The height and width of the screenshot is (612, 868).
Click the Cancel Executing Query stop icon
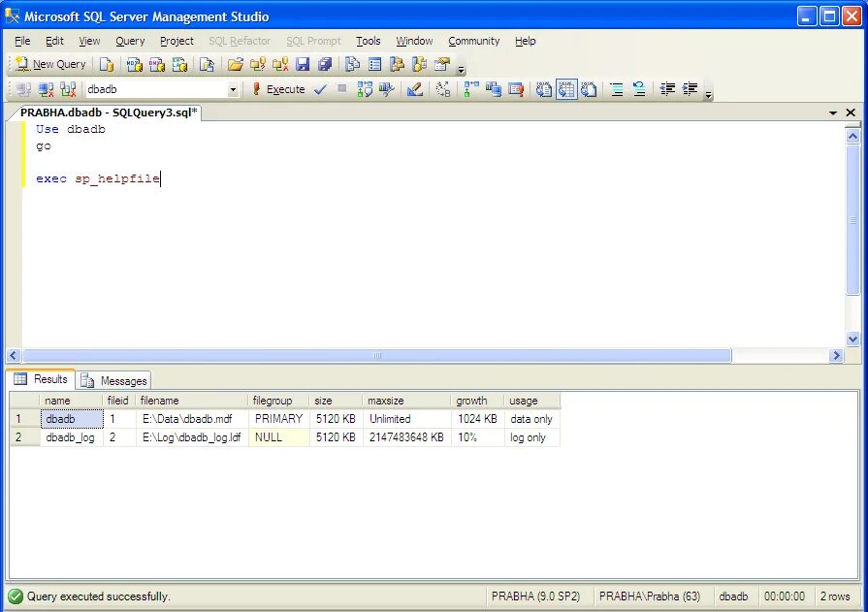pos(341,88)
